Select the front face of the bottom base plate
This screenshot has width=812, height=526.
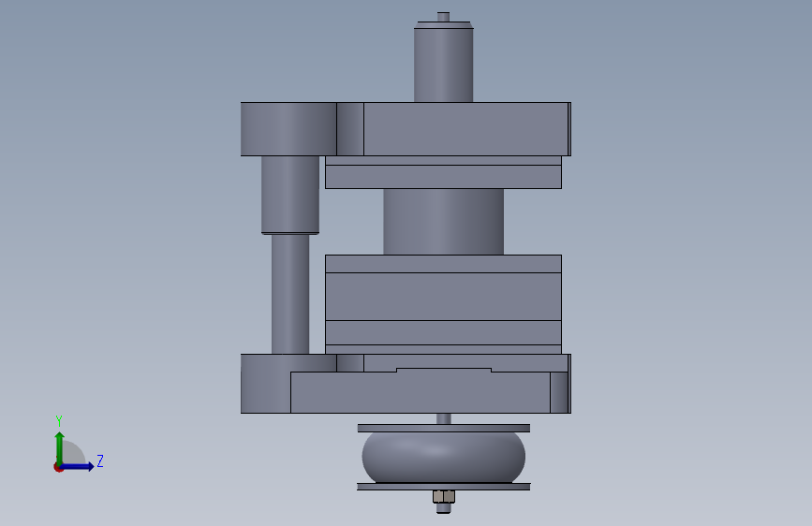[x=421, y=392]
